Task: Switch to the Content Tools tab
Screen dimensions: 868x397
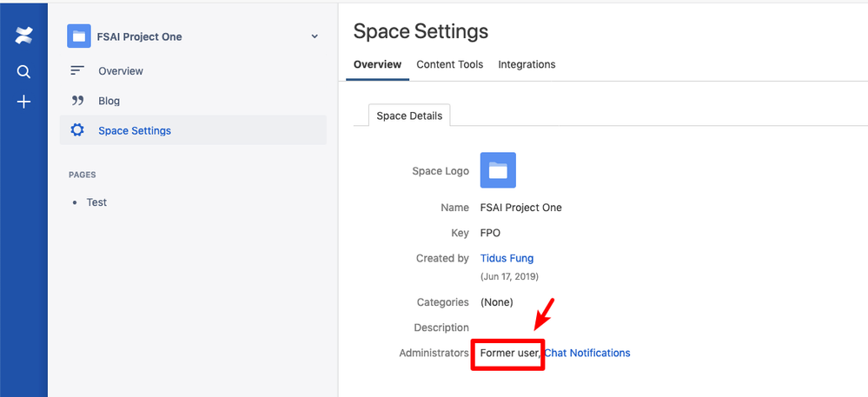Action: pyautogui.click(x=449, y=64)
